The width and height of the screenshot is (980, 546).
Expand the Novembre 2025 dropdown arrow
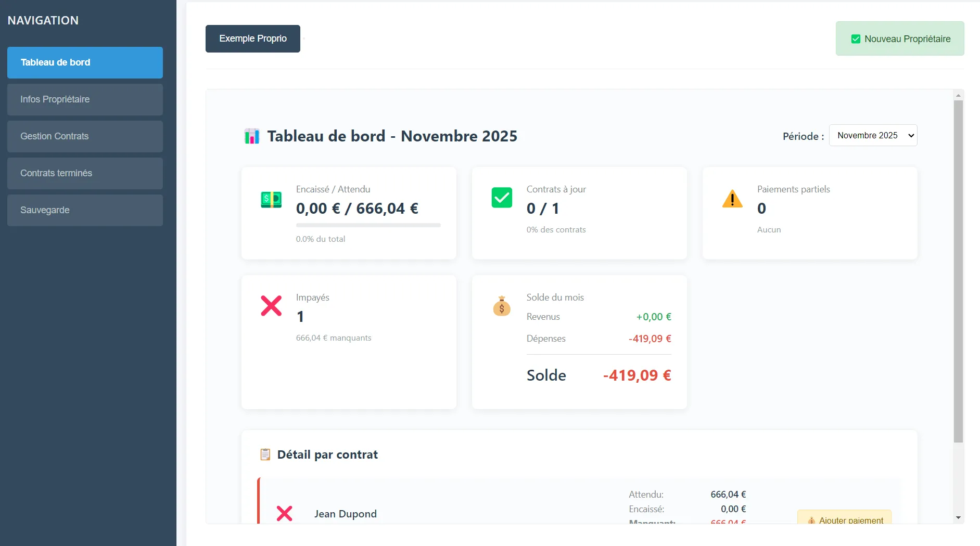pos(910,135)
